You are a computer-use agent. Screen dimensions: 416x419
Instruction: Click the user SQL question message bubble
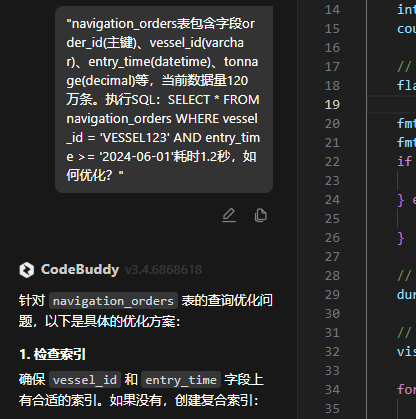[164, 99]
